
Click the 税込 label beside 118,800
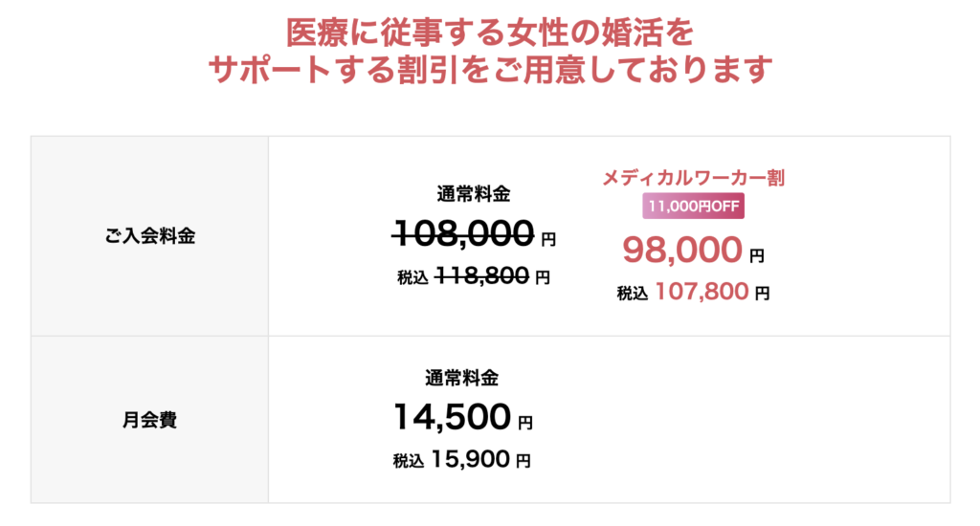click(412, 278)
